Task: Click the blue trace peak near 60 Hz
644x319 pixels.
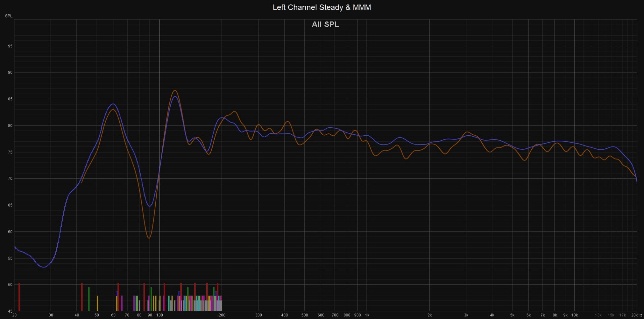Action: (x=113, y=104)
